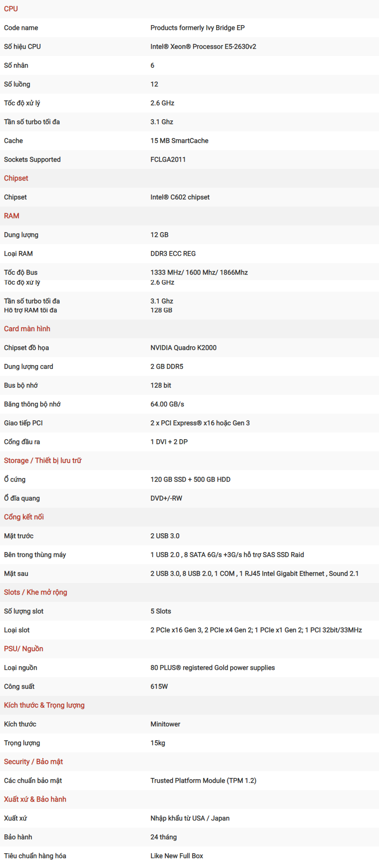379x868 pixels.
Task: Click the red Chipset section heading
Action: click(x=16, y=178)
